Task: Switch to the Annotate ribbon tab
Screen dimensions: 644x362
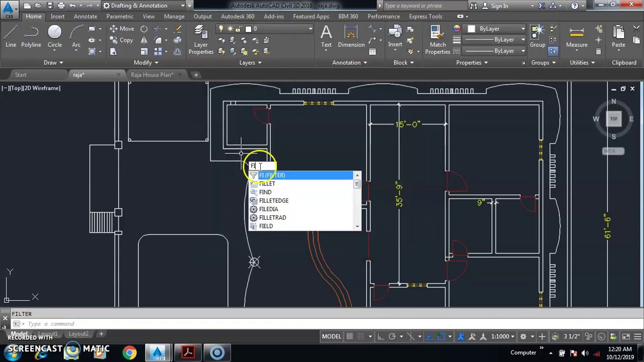Action: click(x=86, y=17)
